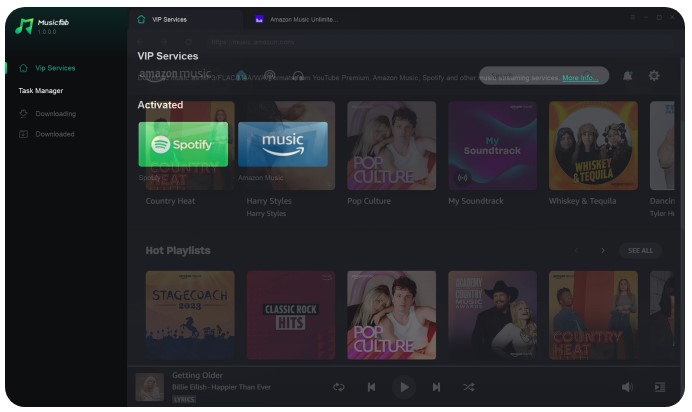
Task: Click the Amazon Music search box
Action: 544,75
